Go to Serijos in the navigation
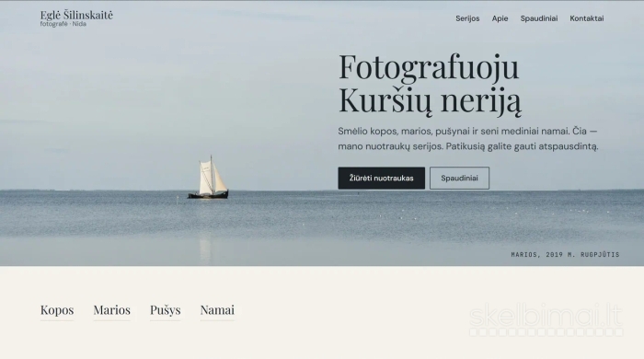The image size is (644, 359). [467, 18]
